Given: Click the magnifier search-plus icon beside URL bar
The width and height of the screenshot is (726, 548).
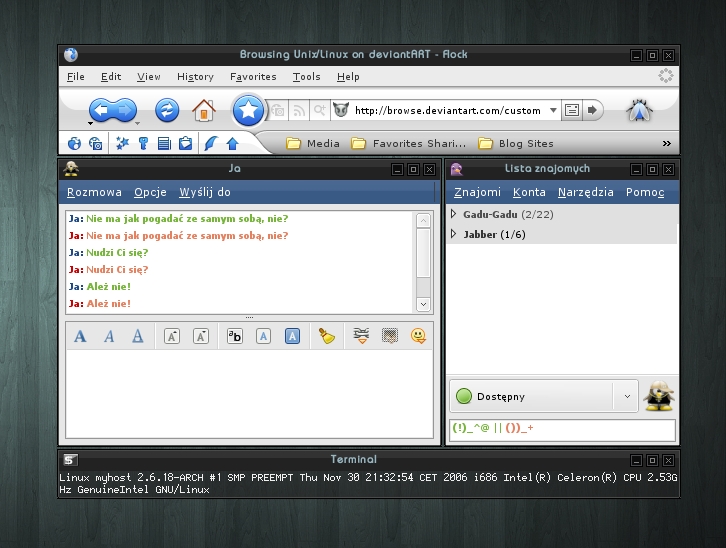Looking at the screenshot, I should point(319,110).
